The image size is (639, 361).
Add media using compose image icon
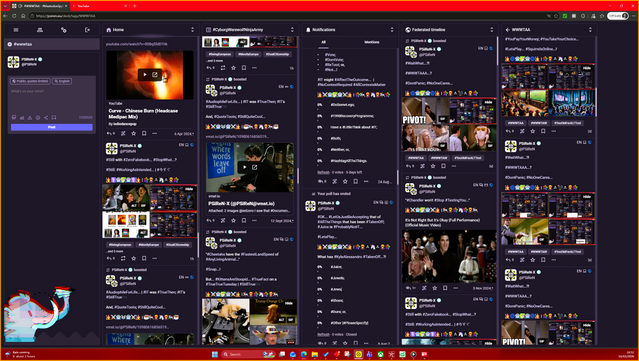14,117
